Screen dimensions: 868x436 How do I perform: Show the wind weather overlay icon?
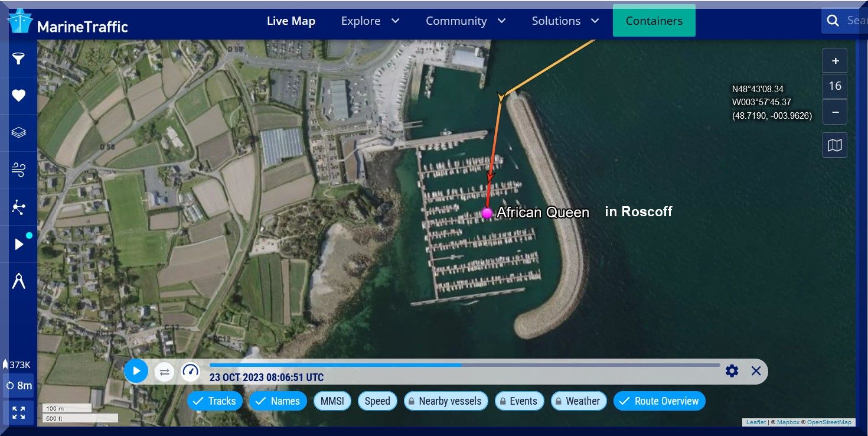(x=19, y=170)
